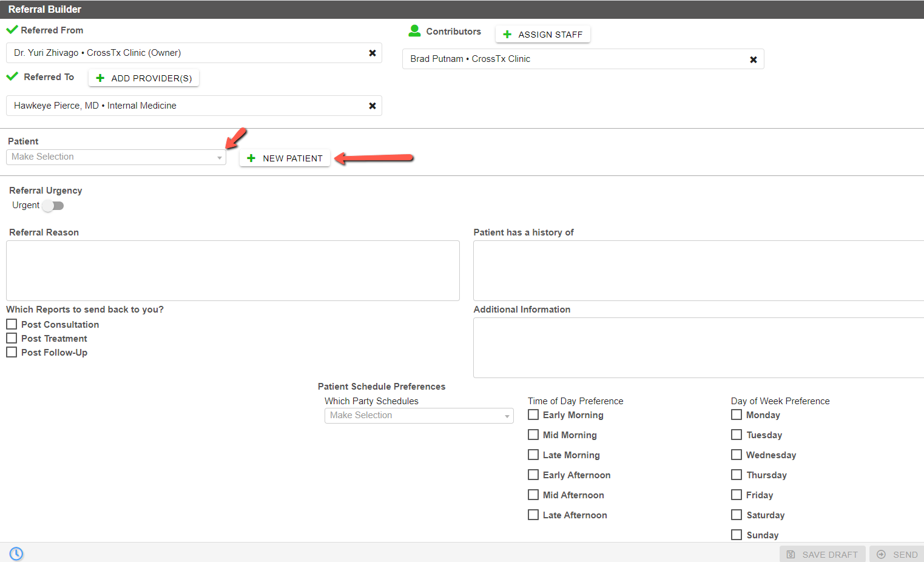924x562 pixels.
Task: Click the green plus on New Patient
Action: coord(251,158)
